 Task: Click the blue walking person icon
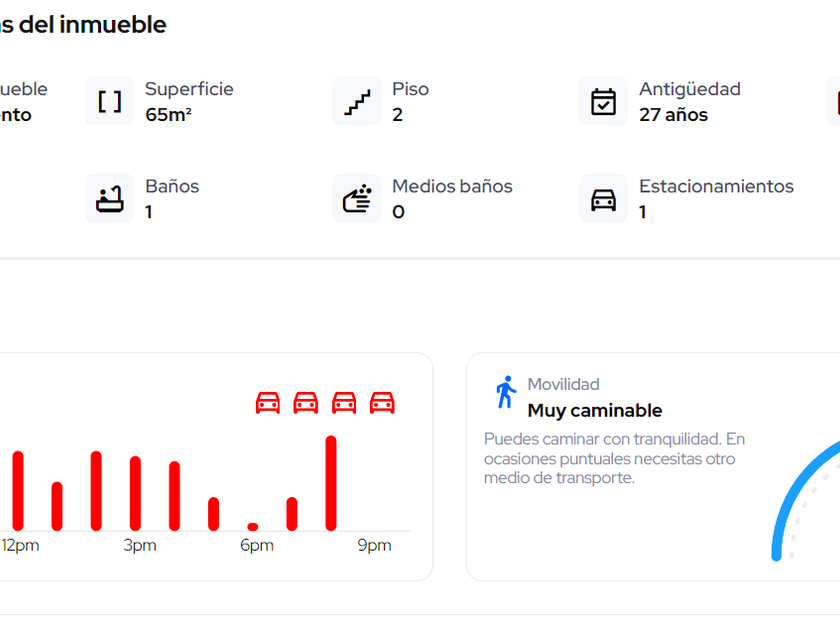coord(506,392)
